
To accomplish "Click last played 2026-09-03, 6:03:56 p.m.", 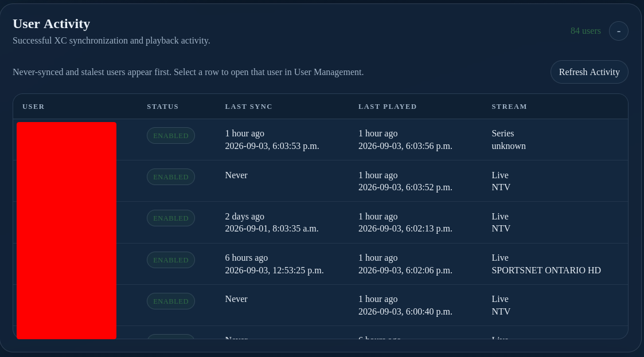I will (405, 146).
